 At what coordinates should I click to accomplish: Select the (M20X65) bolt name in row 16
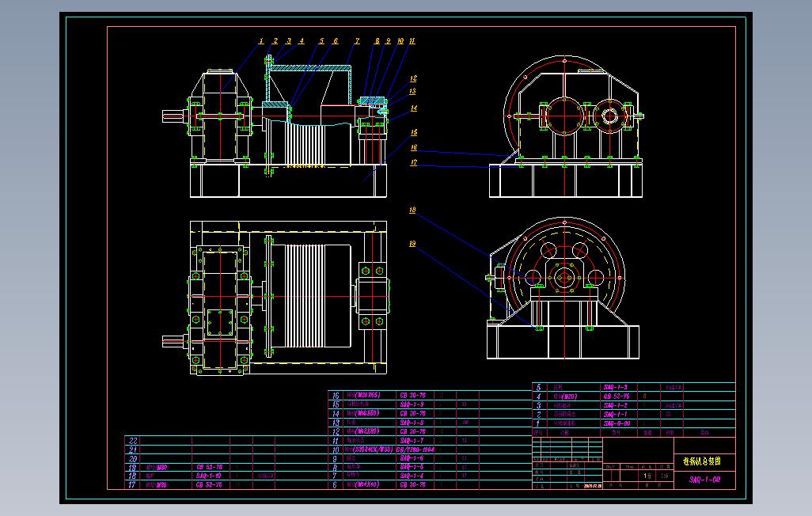(368, 395)
